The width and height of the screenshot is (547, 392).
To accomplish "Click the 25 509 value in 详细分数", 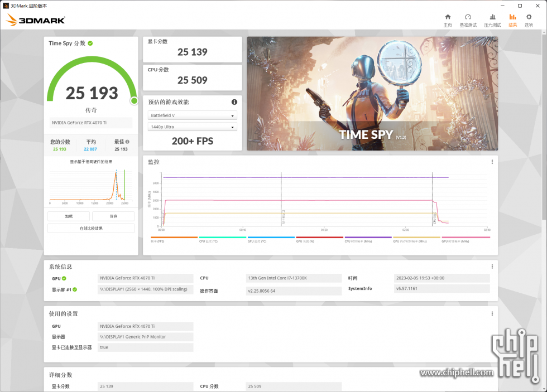I will tap(294, 386).
